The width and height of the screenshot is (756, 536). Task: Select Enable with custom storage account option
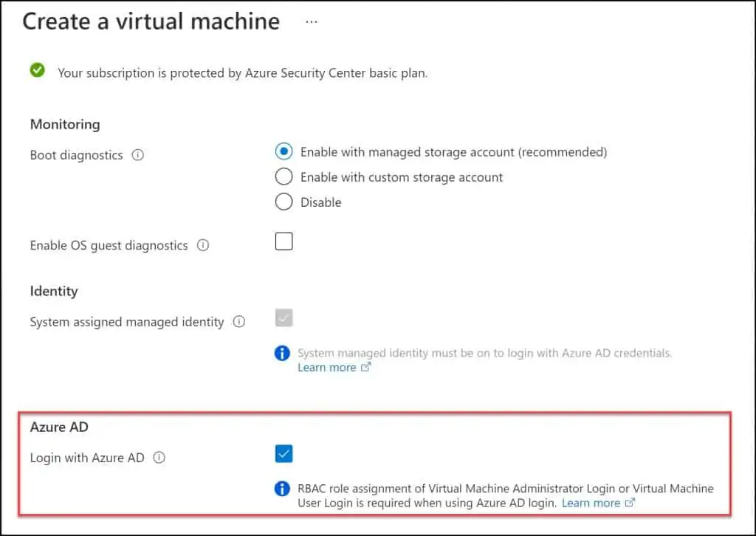[284, 176]
